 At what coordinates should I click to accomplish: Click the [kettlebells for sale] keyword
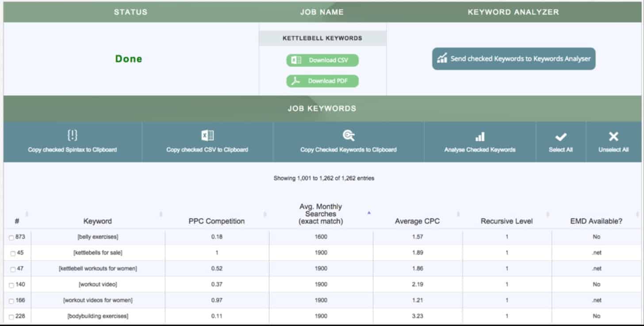[x=98, y=253]
